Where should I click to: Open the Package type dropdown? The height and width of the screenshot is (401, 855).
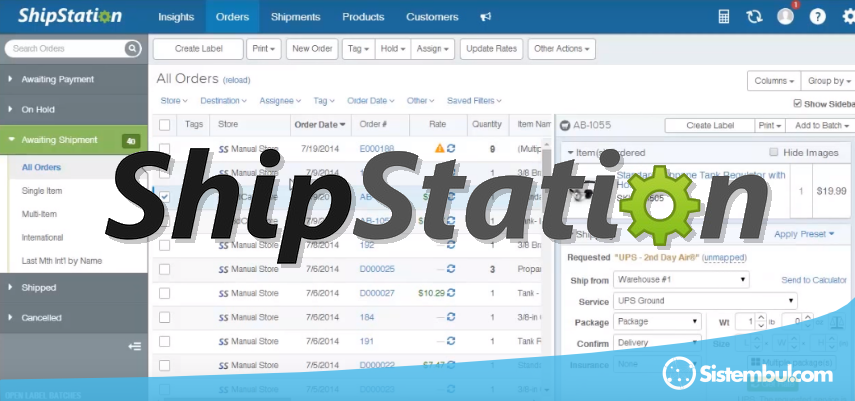tap(657, 322)
